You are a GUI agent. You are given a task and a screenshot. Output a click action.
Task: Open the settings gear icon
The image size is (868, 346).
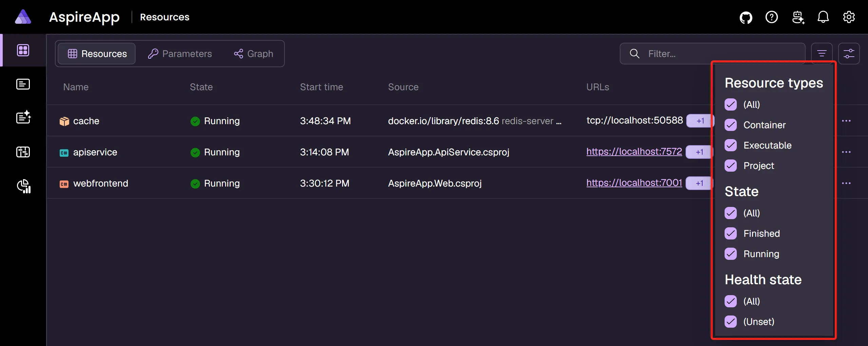coord(849,17)
